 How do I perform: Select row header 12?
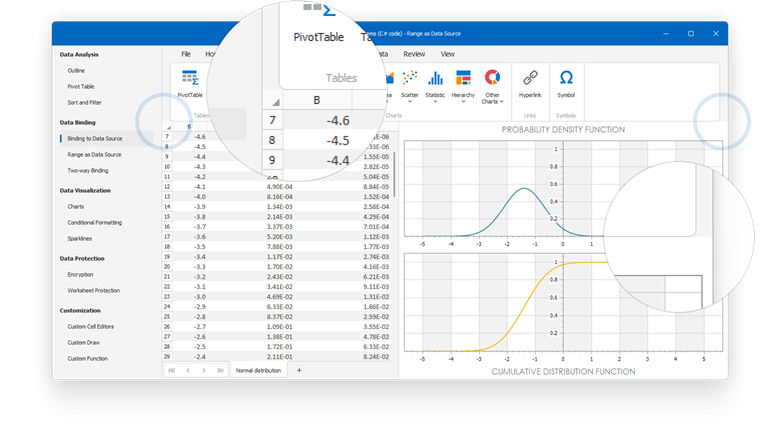(x=167, y=187)
